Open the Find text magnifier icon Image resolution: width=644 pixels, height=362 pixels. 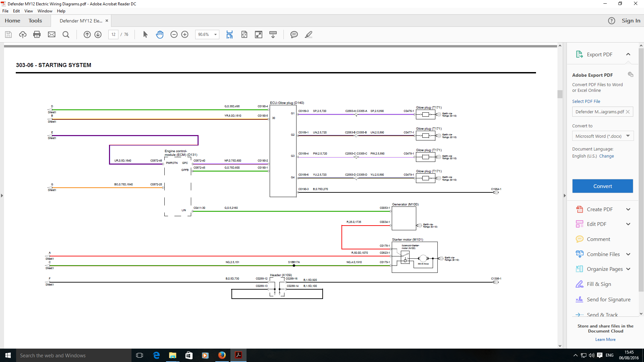click(x=66, y=35)
